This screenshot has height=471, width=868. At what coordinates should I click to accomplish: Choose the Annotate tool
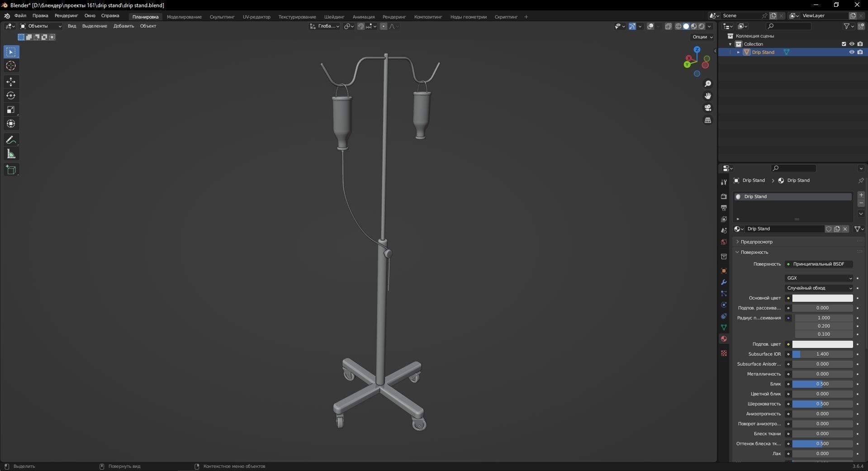point(11,140)
